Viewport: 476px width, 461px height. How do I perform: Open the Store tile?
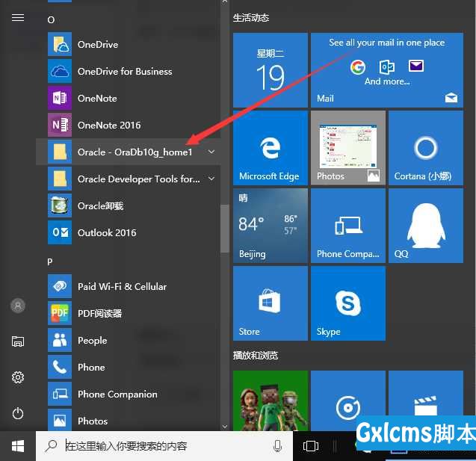click(271, 303)
